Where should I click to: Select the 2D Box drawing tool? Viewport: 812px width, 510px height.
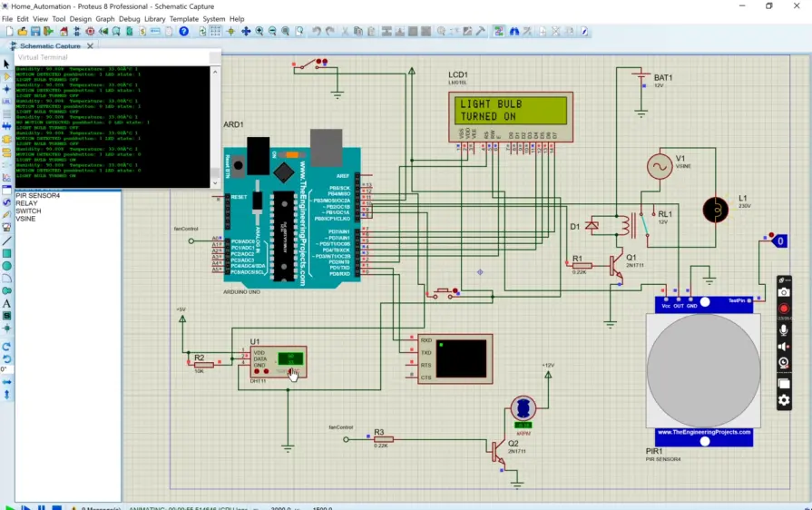coord(6,253)
